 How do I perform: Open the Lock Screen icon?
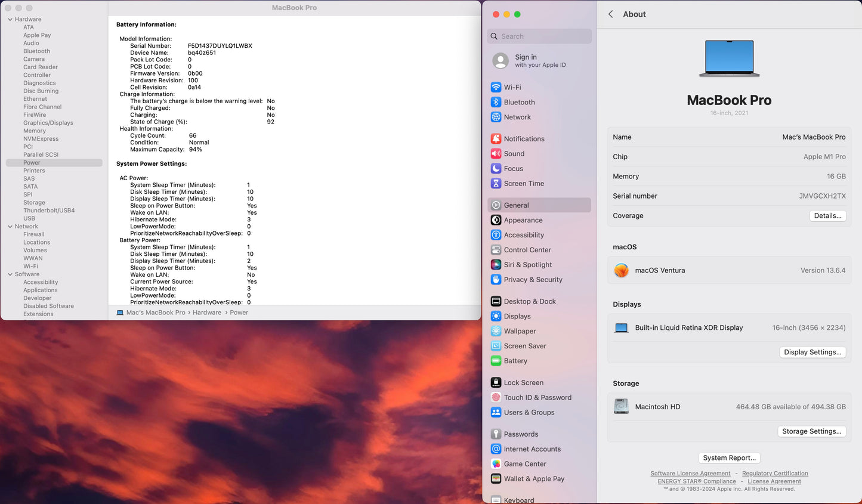pyautogui.click(x=496, y=382)
